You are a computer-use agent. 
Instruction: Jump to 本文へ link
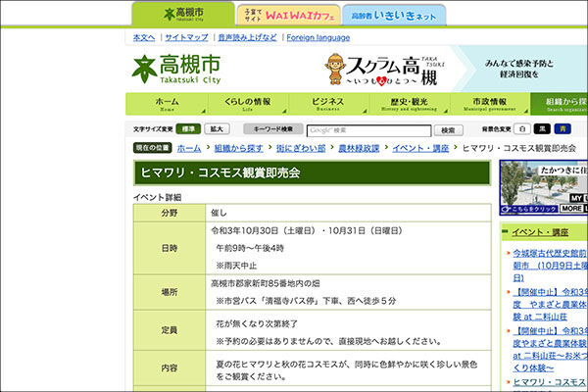144,37
